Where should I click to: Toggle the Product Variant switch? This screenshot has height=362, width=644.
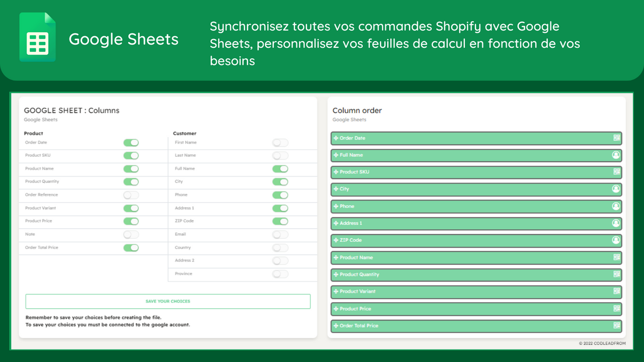[x=131, y=208]
